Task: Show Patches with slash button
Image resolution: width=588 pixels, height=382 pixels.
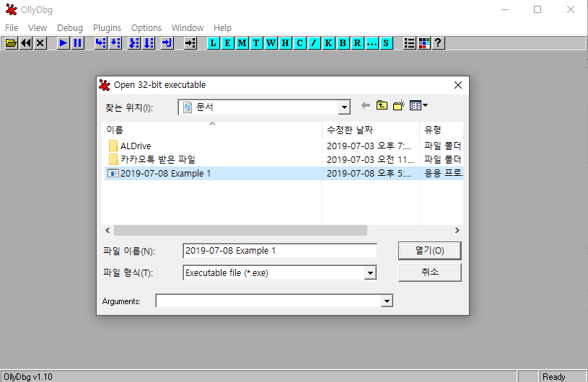Action: [314, 43]
